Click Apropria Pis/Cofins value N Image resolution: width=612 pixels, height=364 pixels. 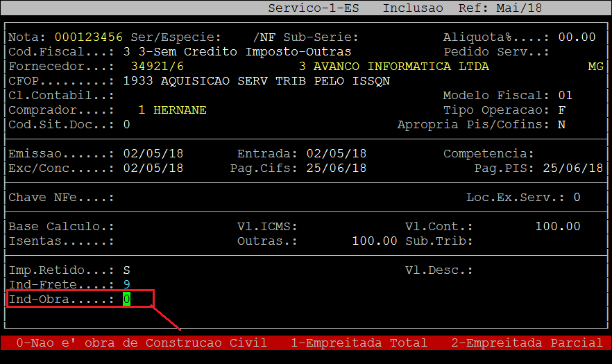[x=561, y=125]
